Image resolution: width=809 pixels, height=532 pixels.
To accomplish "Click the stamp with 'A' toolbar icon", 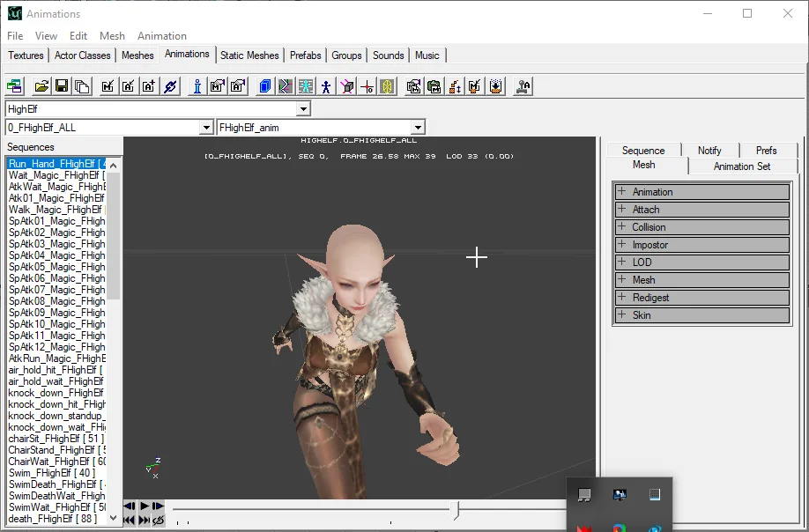I will pos(523,86).
